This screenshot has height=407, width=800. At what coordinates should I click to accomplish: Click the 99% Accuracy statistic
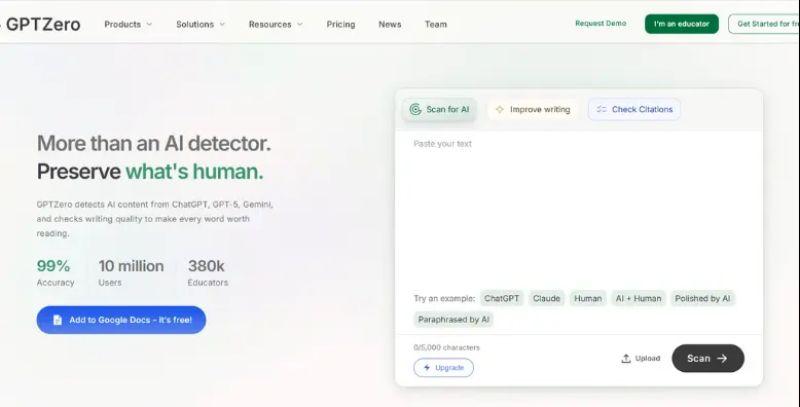(55, 272)
